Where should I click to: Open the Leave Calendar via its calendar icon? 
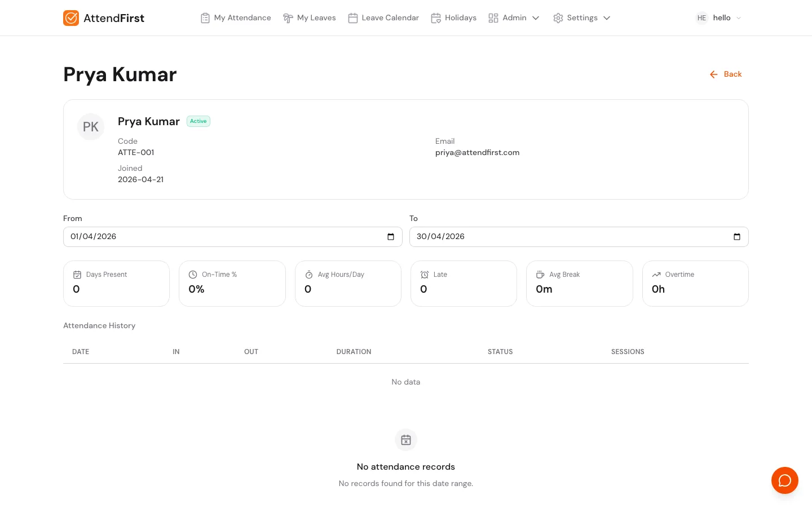coord(353,18)
